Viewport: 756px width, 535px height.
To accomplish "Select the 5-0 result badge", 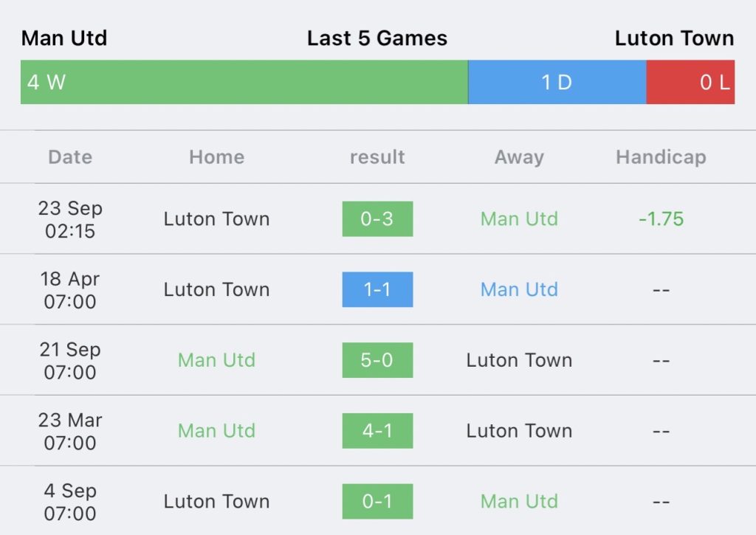I will pos(377,360).
